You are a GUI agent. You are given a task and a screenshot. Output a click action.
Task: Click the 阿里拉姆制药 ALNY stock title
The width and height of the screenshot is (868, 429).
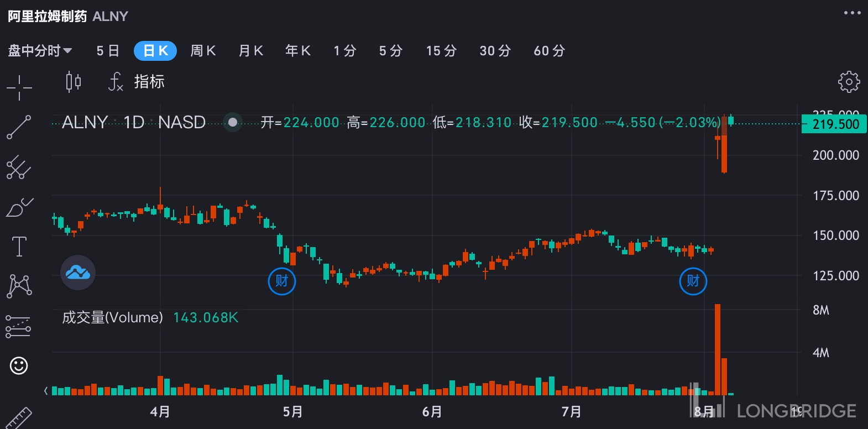click(x=68, y=17)
